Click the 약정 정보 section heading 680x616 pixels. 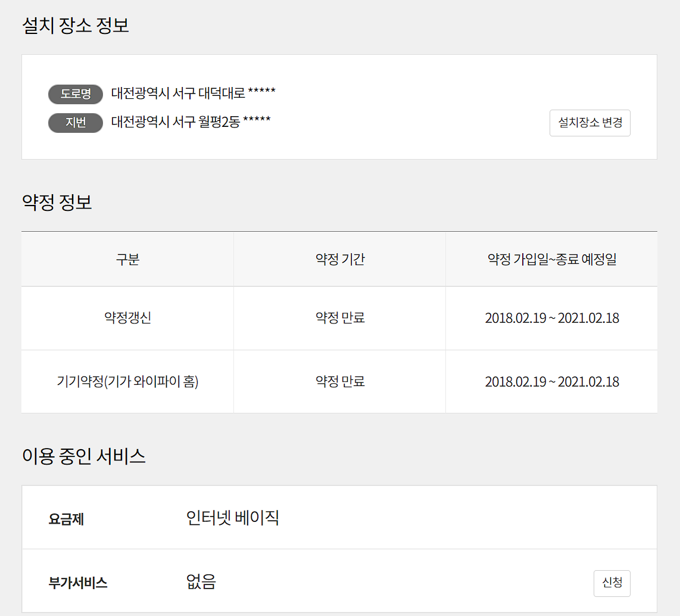pyautogui.click(x=57, y=203)
